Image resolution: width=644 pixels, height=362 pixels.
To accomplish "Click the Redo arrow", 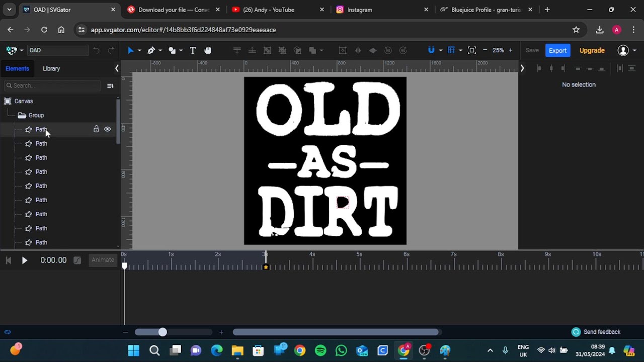I will tap(111, 50).
